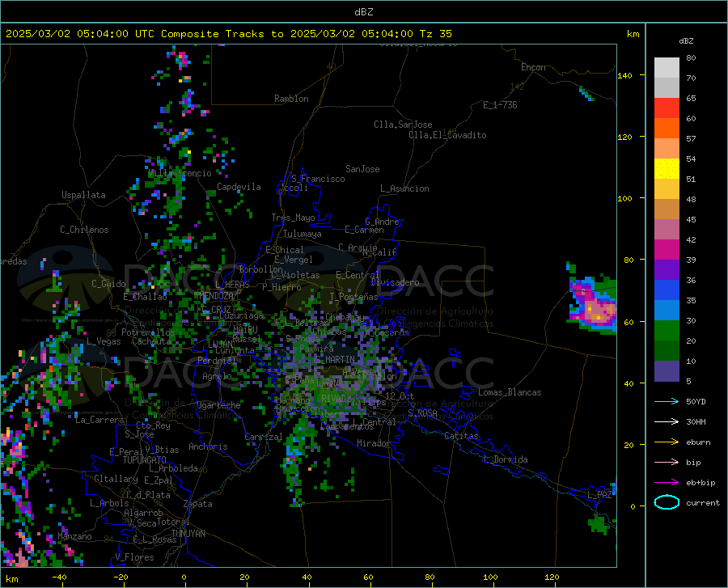Select the pink bip arrow in legend

click(667, 462)
